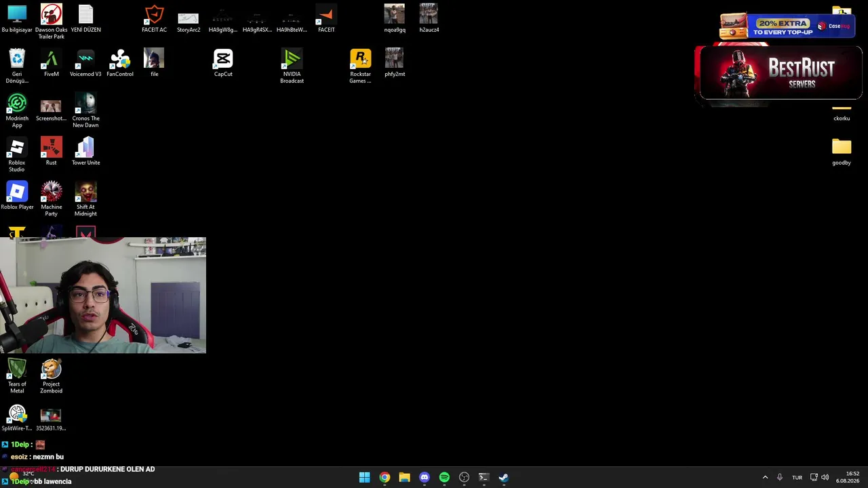Select the orange FACEIT client shortcut
The width and height of the screenshot is (868, 488).
326,18
